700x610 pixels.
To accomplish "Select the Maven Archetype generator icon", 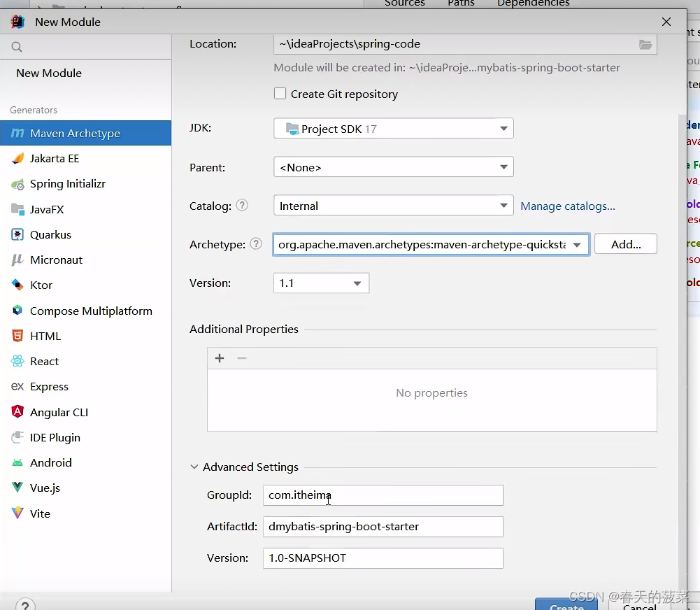I will pos(17,133).
